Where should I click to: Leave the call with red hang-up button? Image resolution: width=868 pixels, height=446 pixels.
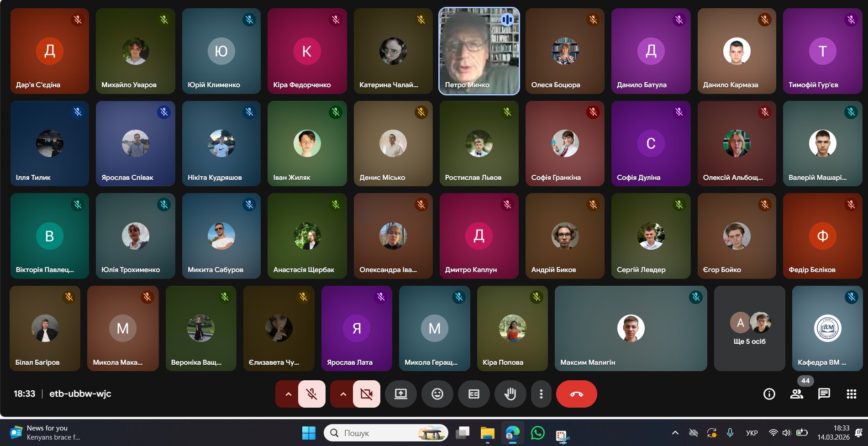(576, 394)
